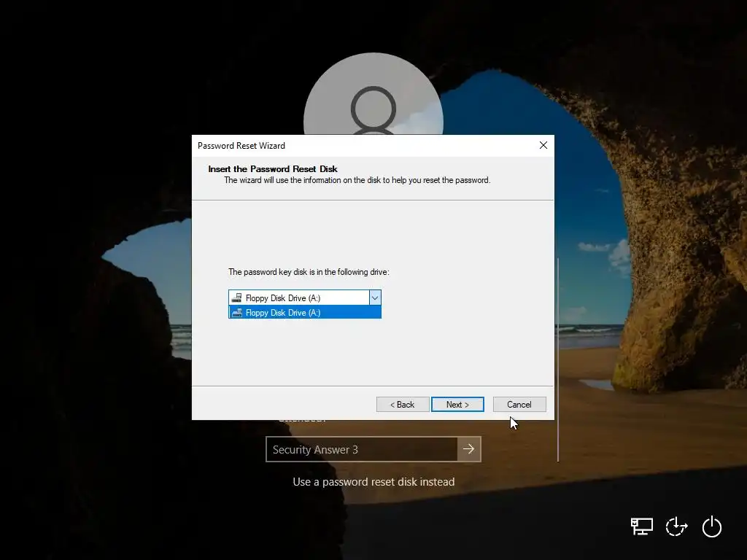Click the 'Insert the Password Reset Disk' heading

point(273,169)
